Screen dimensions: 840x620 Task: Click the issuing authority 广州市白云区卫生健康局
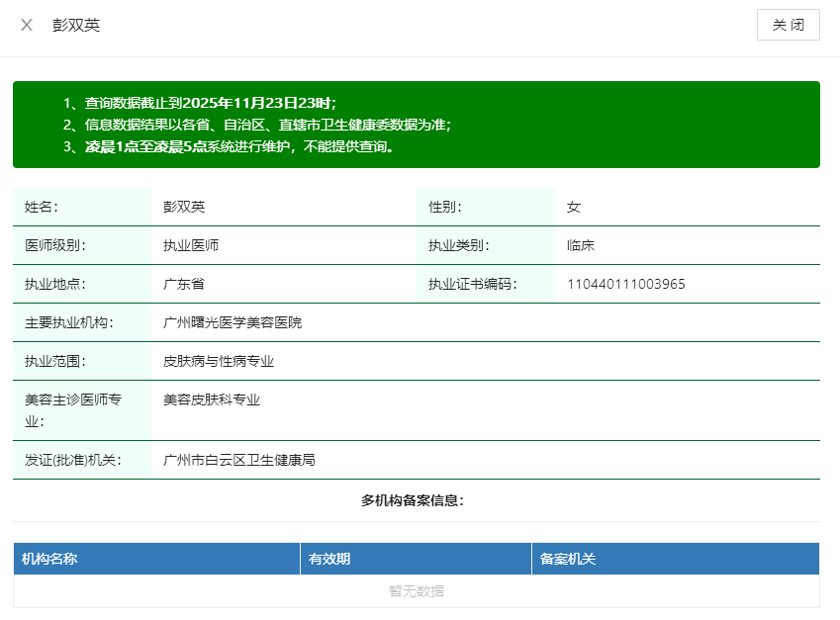tap(239, 460)
